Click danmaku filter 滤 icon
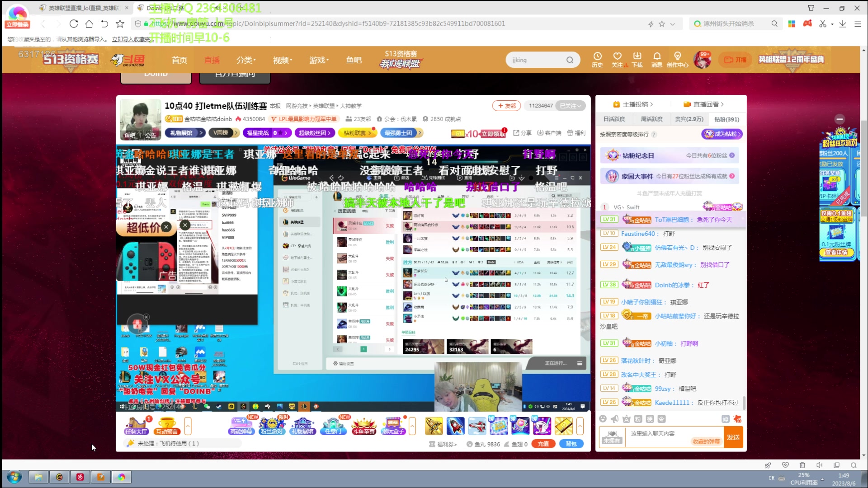The image size is (868, 488). click(x=725, y=419)
